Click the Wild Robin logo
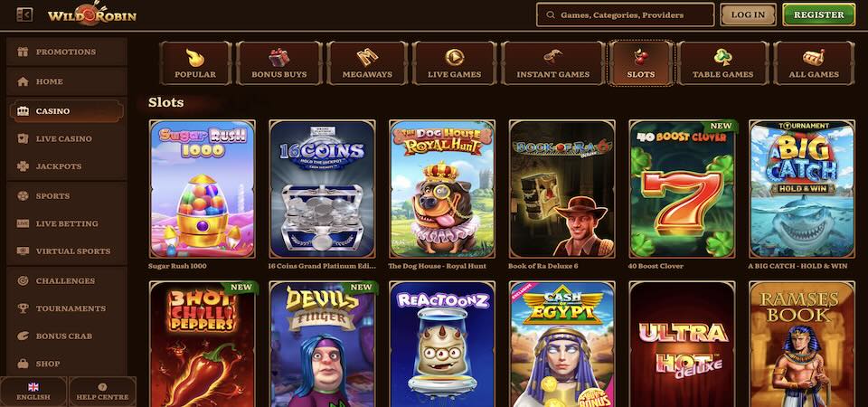 pos(92,14)
